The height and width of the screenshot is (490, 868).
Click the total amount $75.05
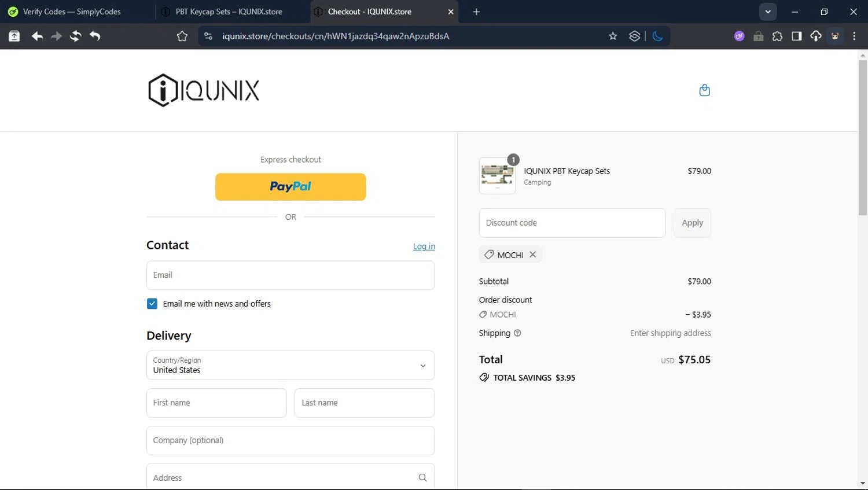694,359
